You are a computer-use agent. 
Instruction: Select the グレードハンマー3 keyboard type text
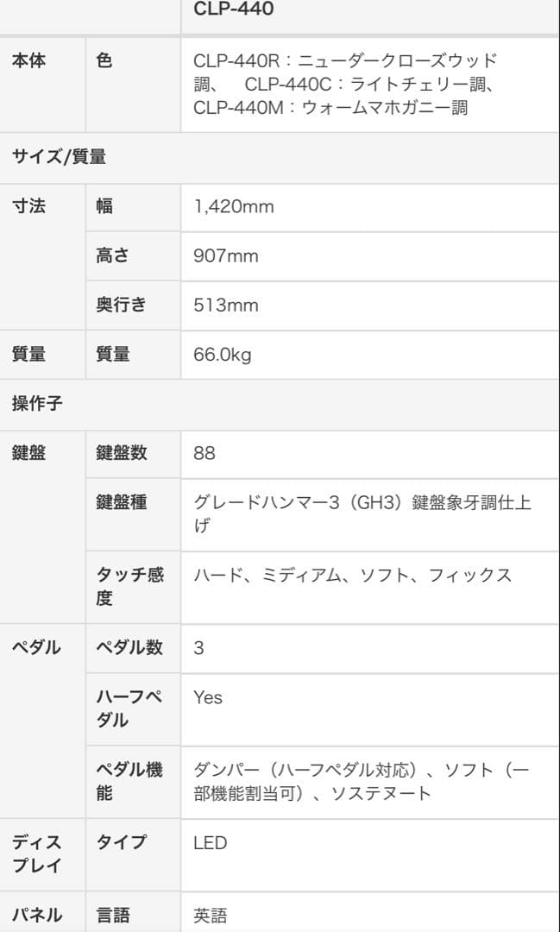pyautogui.click(x=362, y=513)
